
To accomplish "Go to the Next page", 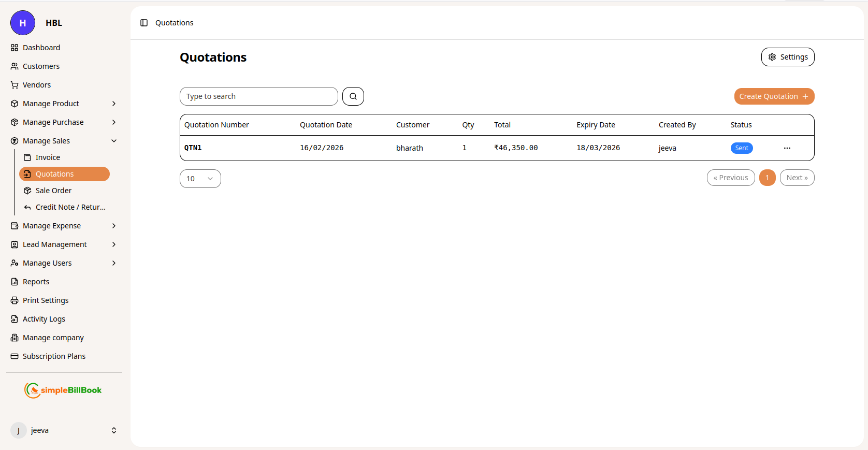I will 797,178.
